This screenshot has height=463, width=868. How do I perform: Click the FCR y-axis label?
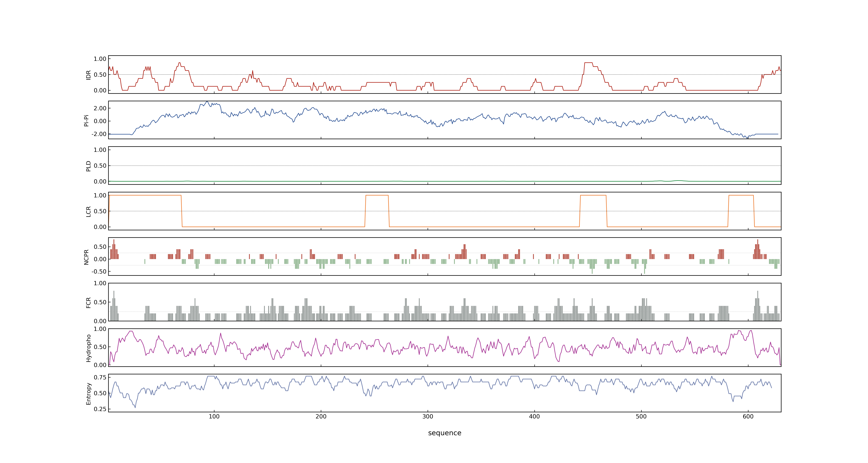click(88, 302)
